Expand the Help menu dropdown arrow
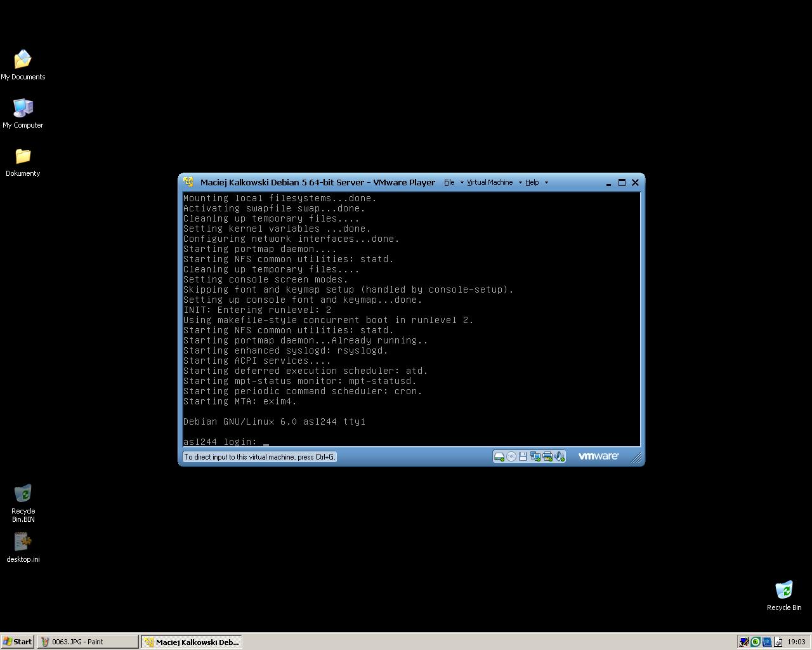The width and height of the screenshot is (812, 650). 546,183
